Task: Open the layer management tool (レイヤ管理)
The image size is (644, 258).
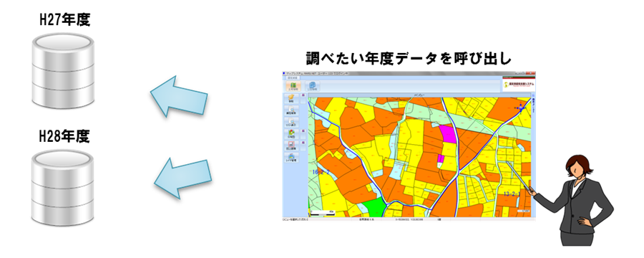Action: point(291,158)
